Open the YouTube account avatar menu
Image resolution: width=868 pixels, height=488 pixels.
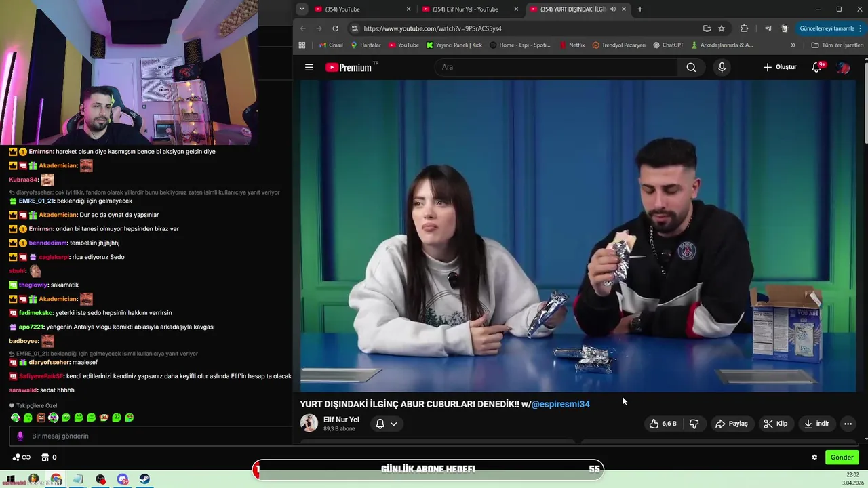pos(843,67)
